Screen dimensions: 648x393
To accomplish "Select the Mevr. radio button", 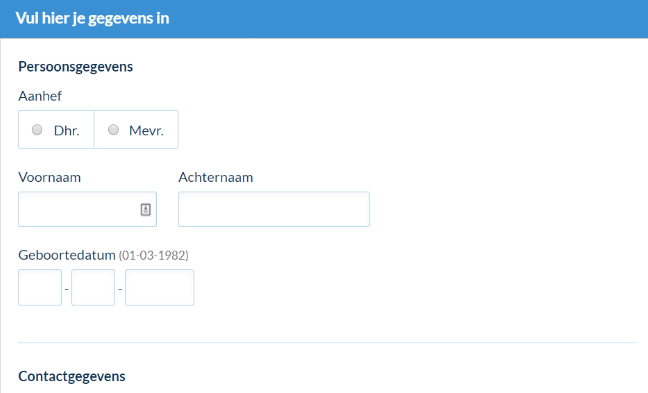I will click(113, 130).
